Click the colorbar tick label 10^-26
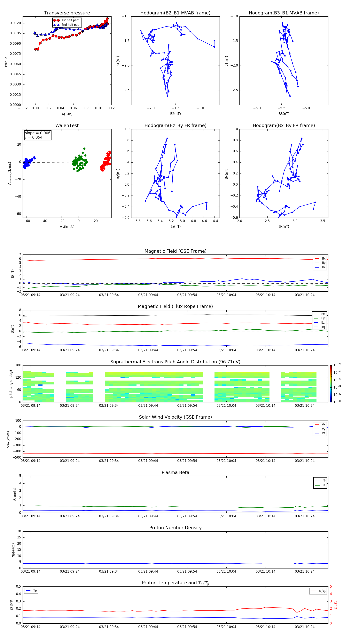Viewport: 351px width, 644px height. coord(337,365)
